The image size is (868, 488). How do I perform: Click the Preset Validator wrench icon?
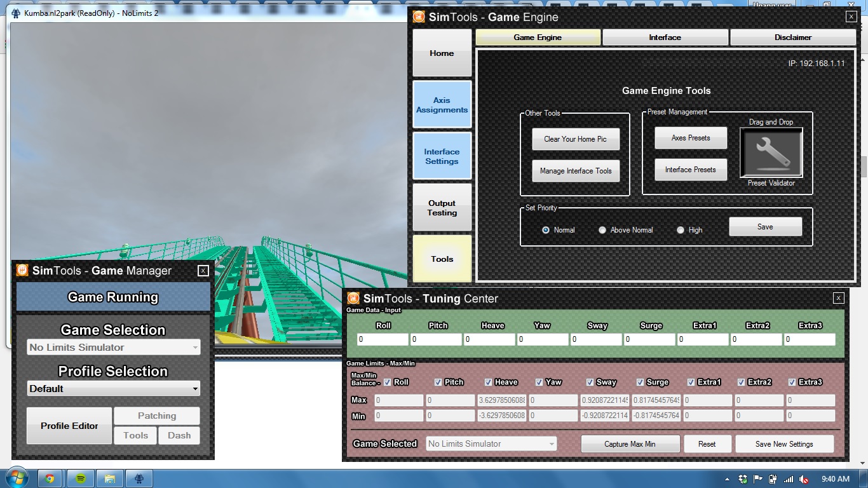click(x=771, y=152)
